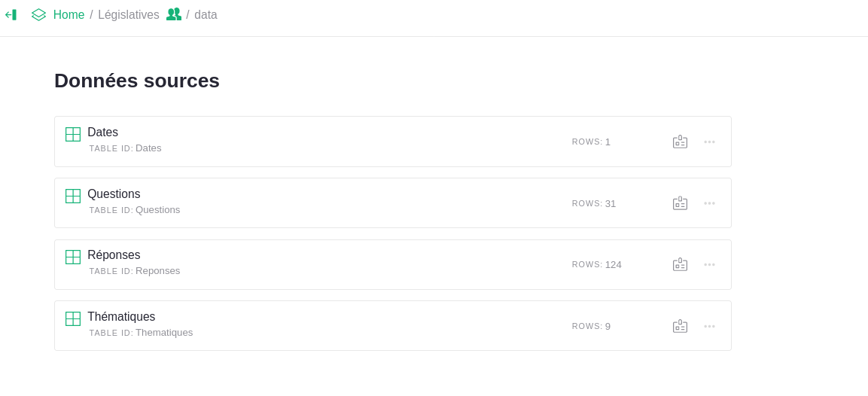868x396 pixels.
Task: Open the Questions table
Action: point(114,194)
